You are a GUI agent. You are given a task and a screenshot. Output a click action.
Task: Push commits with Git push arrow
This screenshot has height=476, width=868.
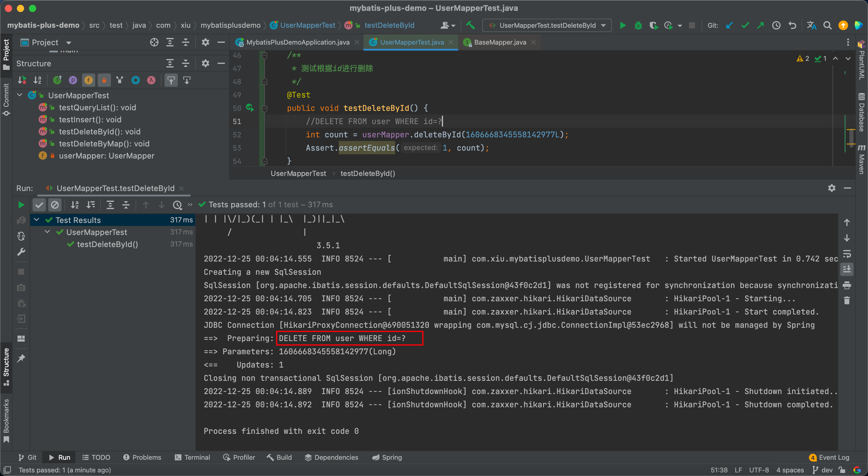pyautogui.click(x=760, y=25)
